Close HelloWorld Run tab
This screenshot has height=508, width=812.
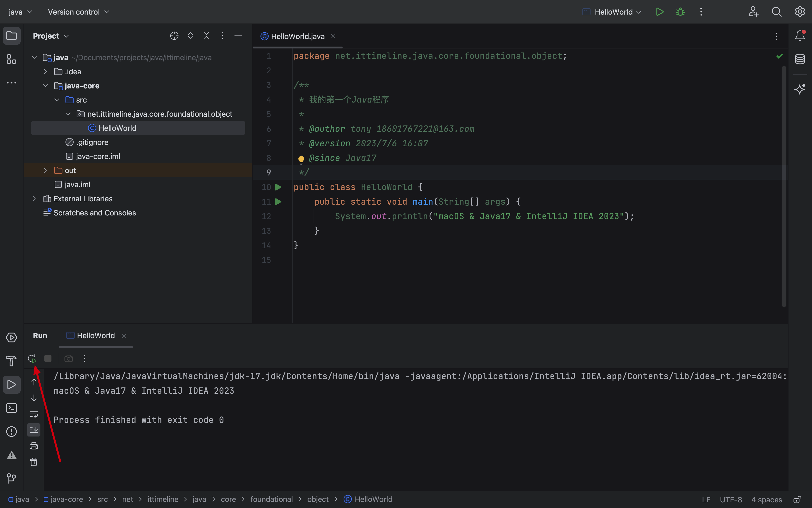click(x=124, y=336)
